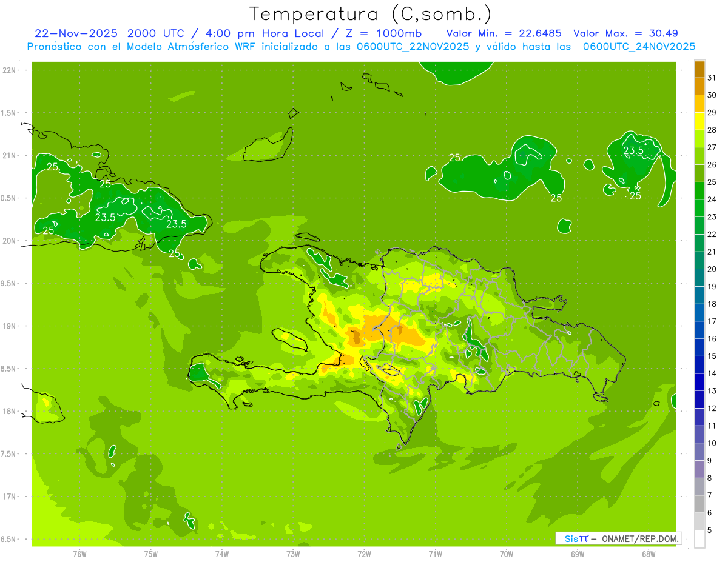This screenshot has width=728, height=562.
Task: Click the '74W' longitude axis label
Action: click(222, 554)
